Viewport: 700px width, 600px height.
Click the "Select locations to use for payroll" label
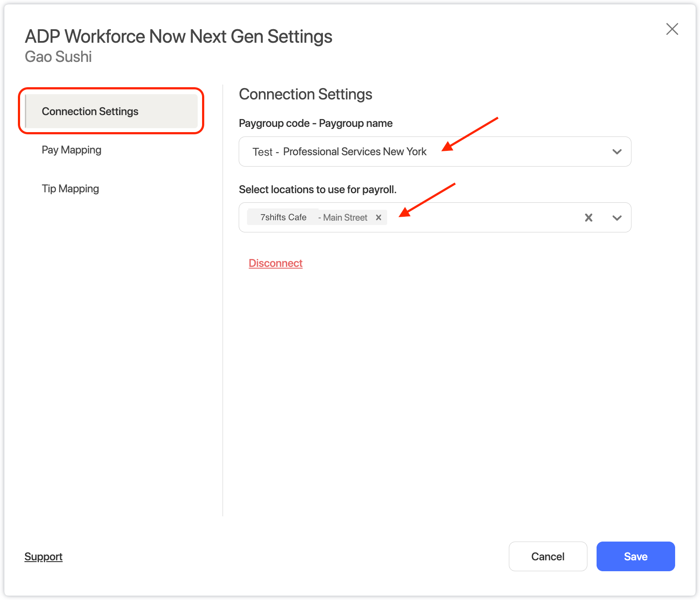click(x=317, y=190)
